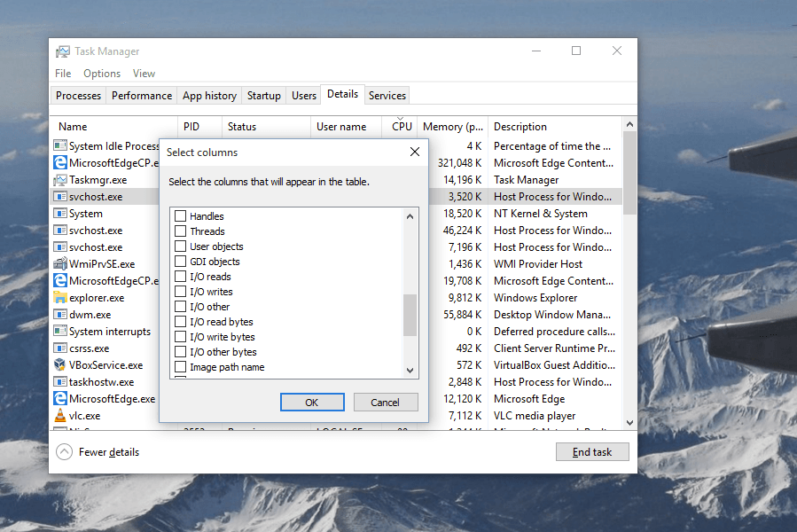Viewport: 797px width, 532px height.
Task: Switch to the Processes tab
Action: 78,96
